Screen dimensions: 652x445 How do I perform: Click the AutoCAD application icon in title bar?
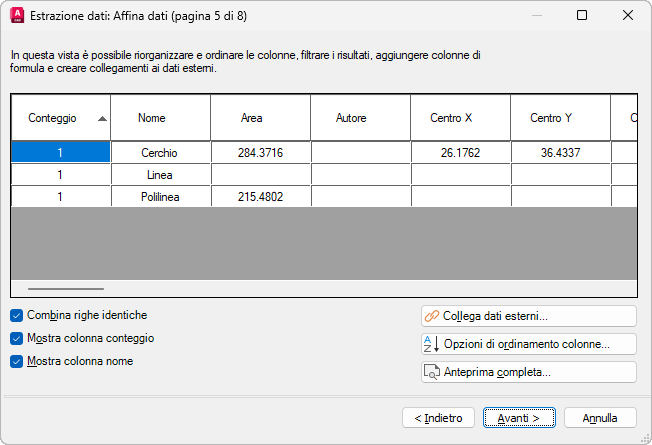click(16, 15)
